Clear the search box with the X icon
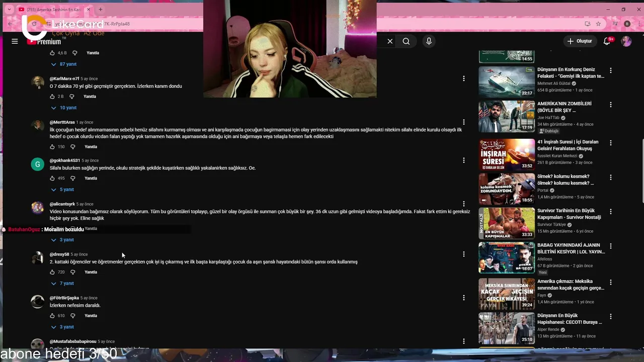The width and height of the screenshot is (644, 362). (x=390, y=41)
